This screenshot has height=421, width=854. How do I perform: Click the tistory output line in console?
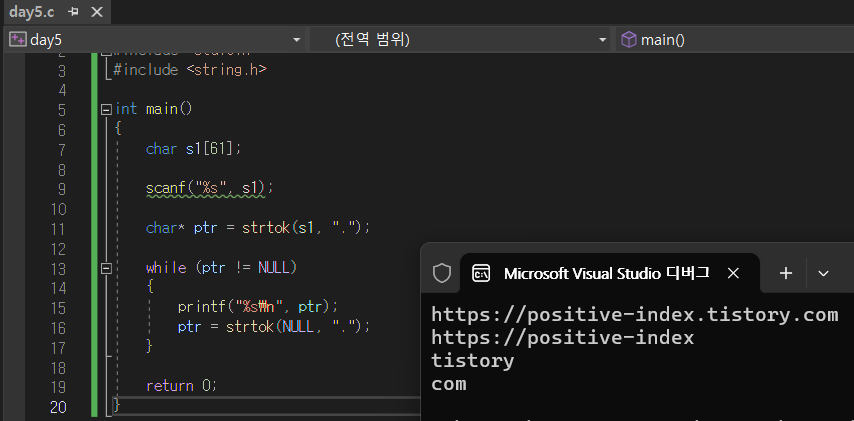473,361
